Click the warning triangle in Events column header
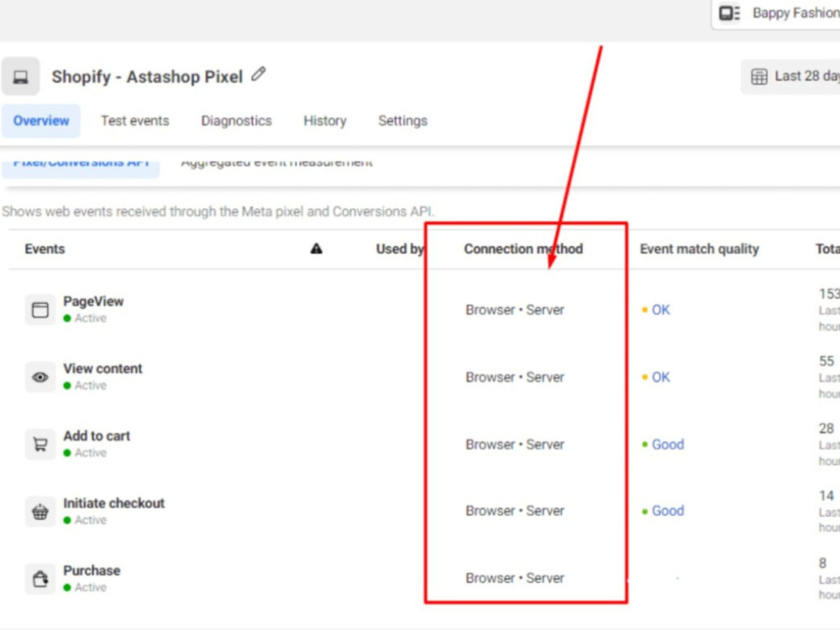 (x=315, y=249)
